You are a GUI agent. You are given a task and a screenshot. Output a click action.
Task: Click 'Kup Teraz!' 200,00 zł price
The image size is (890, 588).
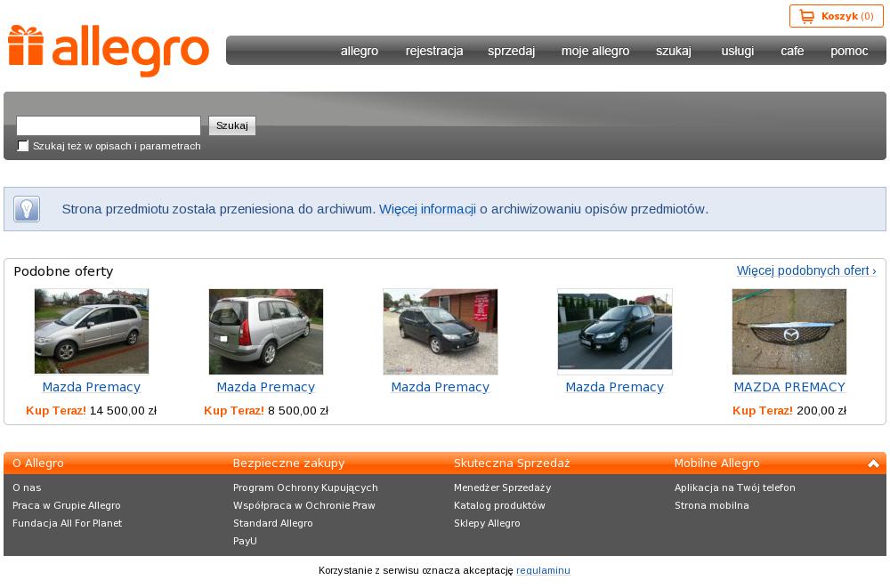(789, 410)
